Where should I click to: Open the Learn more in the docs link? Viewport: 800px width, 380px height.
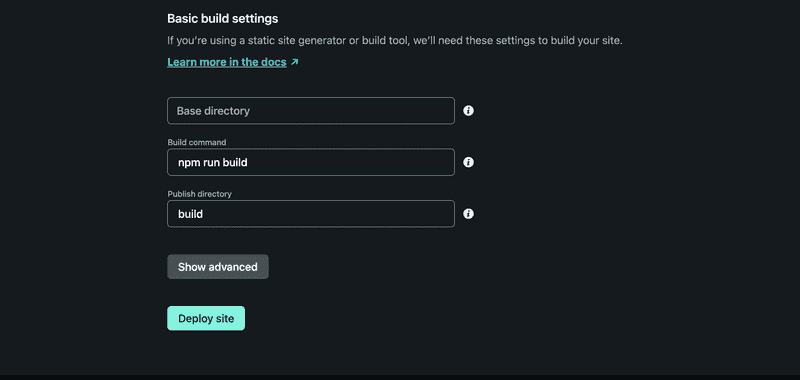pos(227,62)
